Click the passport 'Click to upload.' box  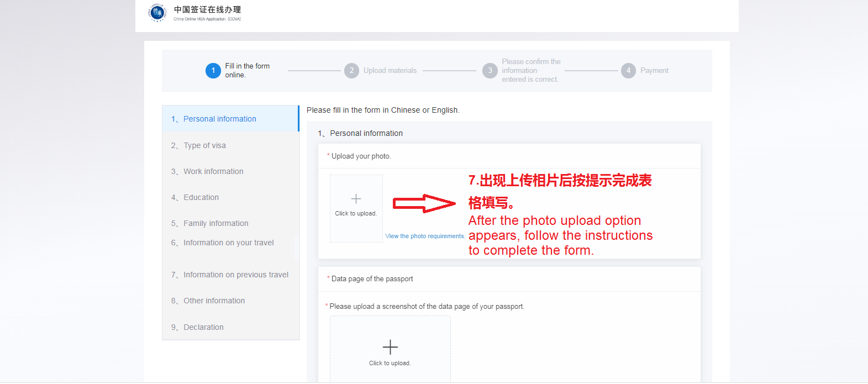(390, 349)
